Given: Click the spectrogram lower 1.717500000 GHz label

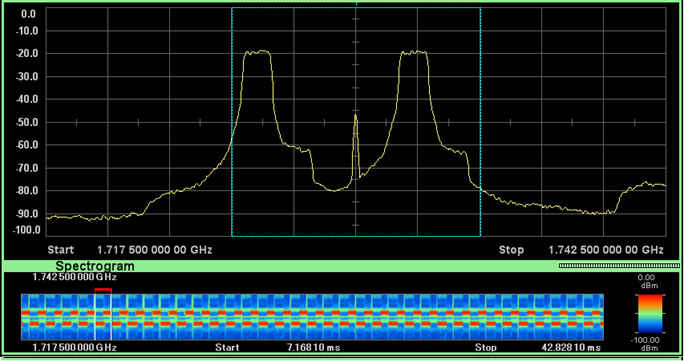Looking at the screenshot, I should pos(75,347).
